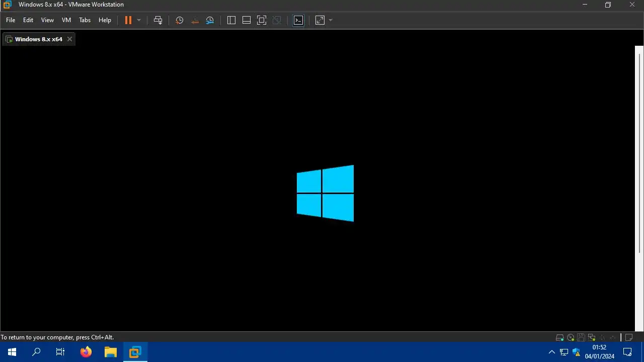Viewport: 644px width, 362px height.
Task: Open the View menu
Action: (x=47, y=20)
